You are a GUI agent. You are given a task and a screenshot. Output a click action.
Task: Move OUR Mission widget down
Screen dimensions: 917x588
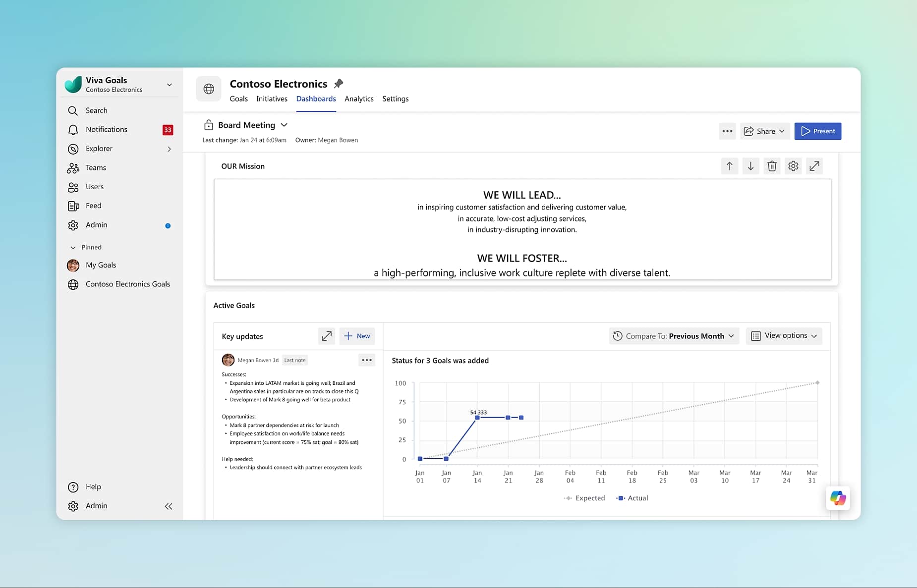pyautogui.click(x=750, y=166)
